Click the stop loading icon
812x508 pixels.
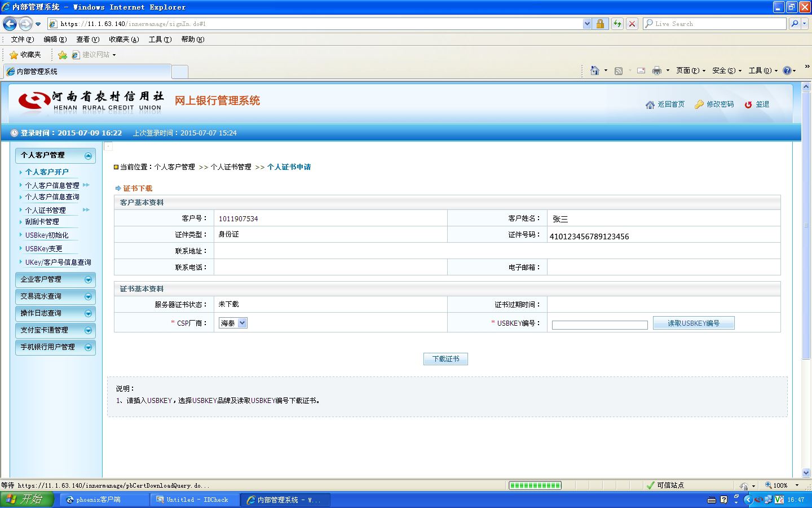tap(632, 24)
